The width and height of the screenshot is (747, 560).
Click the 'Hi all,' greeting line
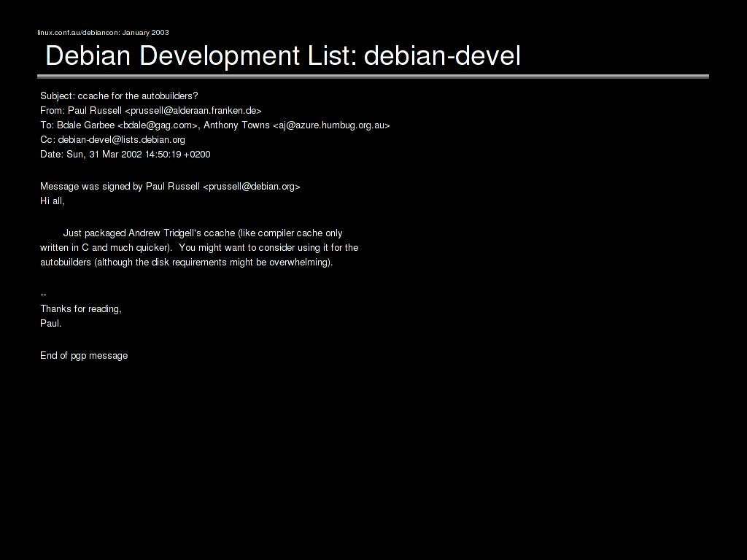(53, 201)
